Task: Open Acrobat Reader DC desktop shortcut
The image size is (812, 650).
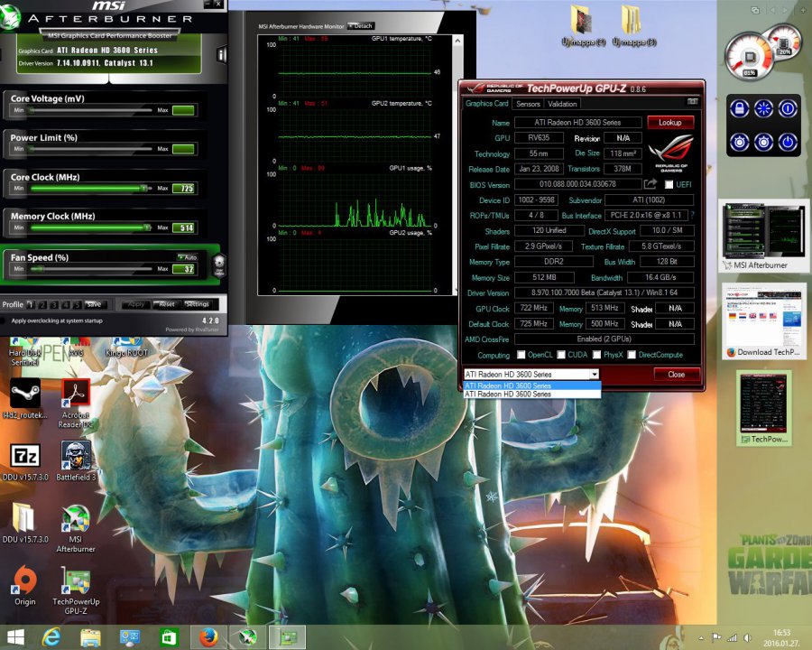Action: tap(76, 404)
